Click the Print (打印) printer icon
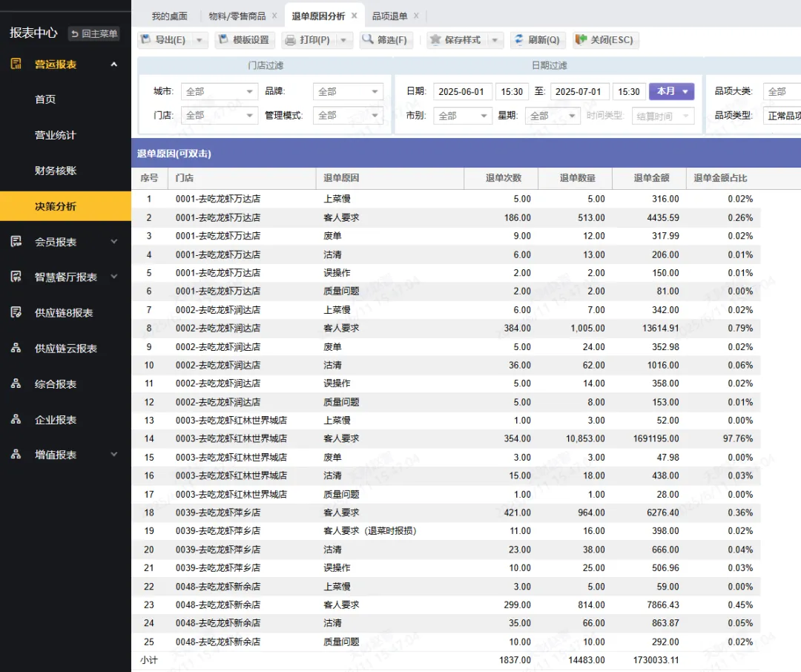Screen dimensions: 801x672 point(291,40)
